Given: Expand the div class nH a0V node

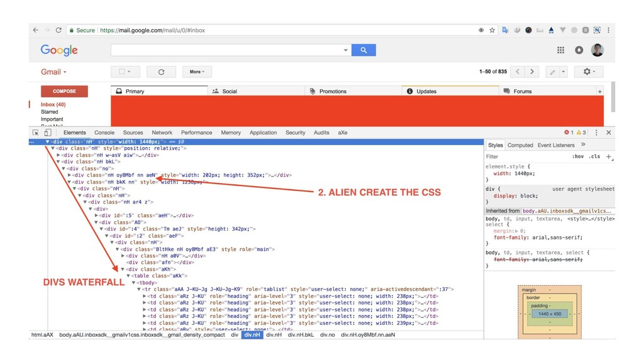Looking at the screenshot, I should 123,256.
